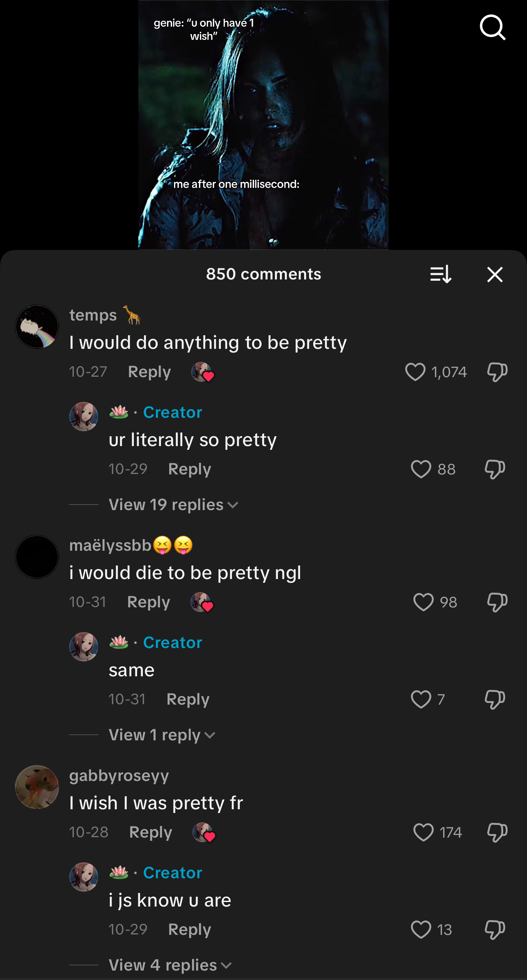Close the comments panel
The width and height of the screenshot is (527, 980).
(495, 274)
